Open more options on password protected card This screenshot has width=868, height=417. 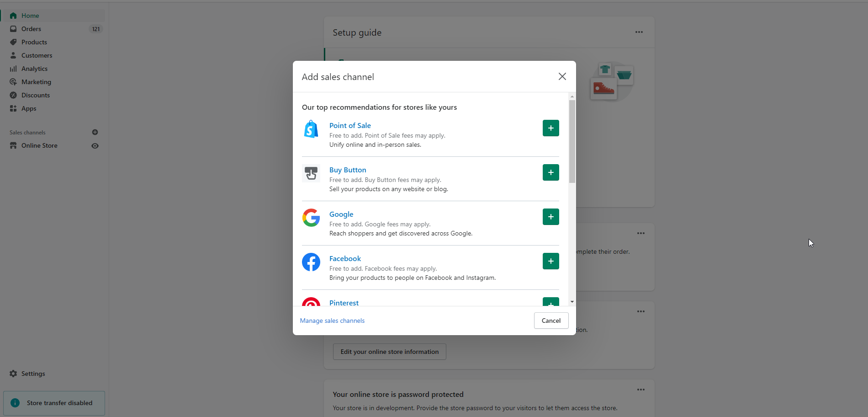tap(641, 390)
